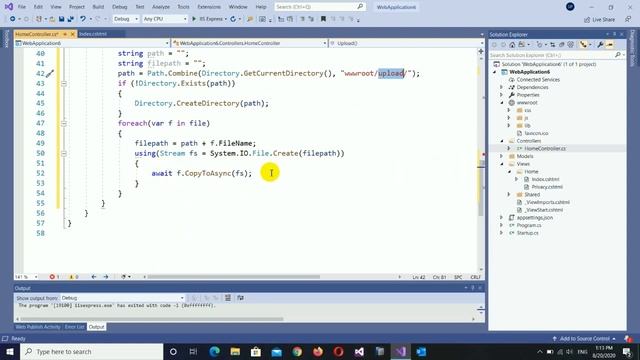Click the Windows taskbar search box
The width and height of the screenshot is (640, 360).
(92, 351)
